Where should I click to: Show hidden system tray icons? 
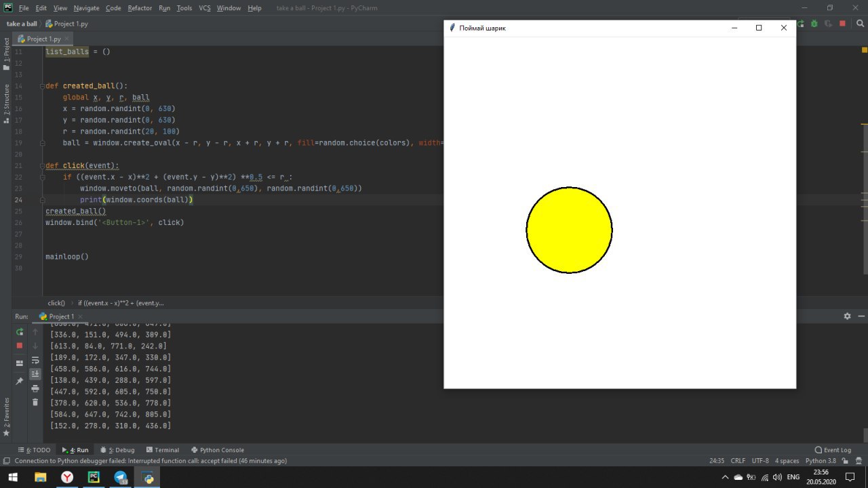[x=725, y=477]
